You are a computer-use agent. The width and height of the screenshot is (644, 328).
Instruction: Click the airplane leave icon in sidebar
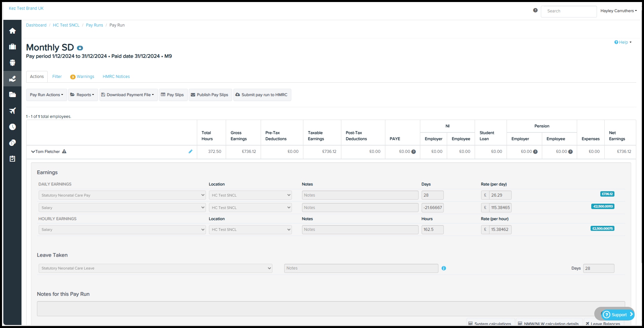(x=12, y=111)
